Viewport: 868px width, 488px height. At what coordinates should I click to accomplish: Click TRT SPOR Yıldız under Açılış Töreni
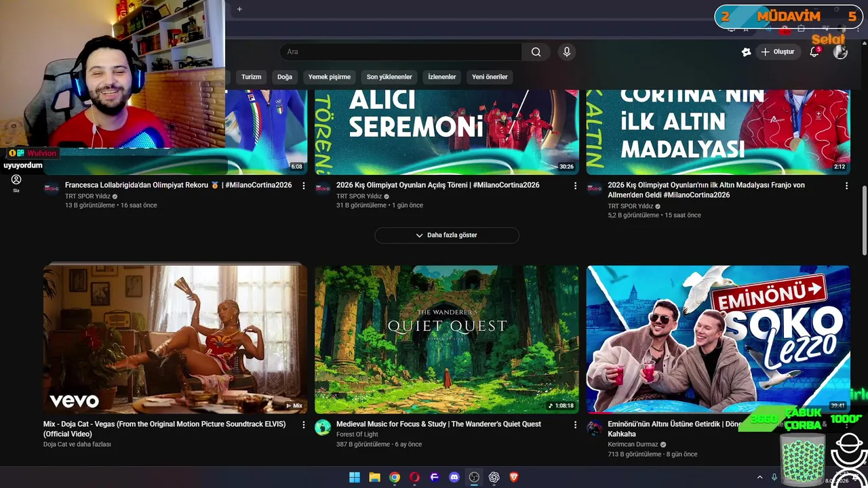pyautogui.click(x=359, y=197)
